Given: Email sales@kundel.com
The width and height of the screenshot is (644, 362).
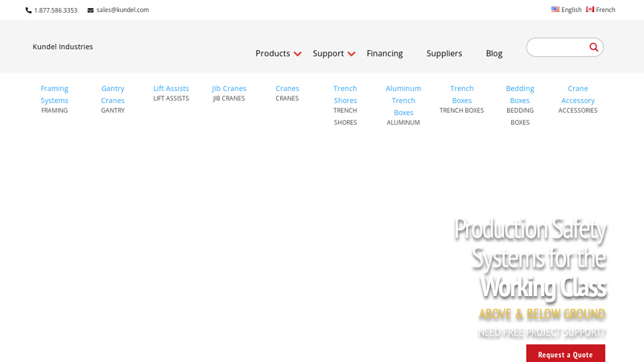Looking at the screenshot, I should coord(122,10).
